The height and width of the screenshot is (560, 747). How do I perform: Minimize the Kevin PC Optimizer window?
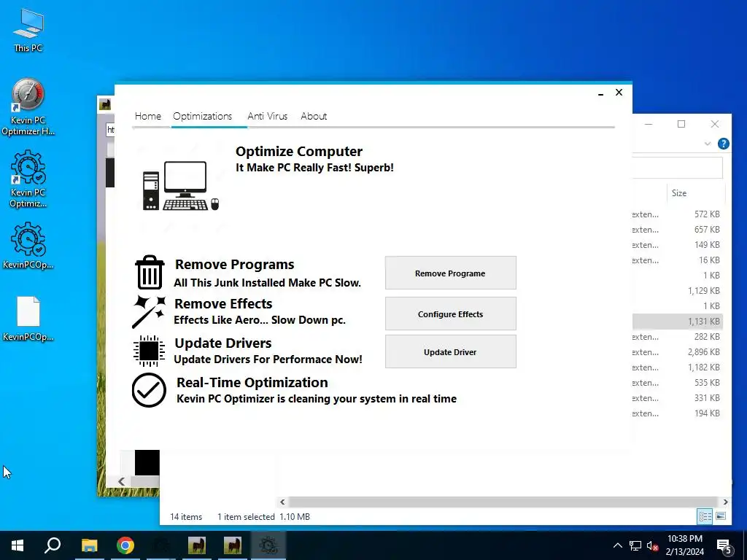pos(601,93)
